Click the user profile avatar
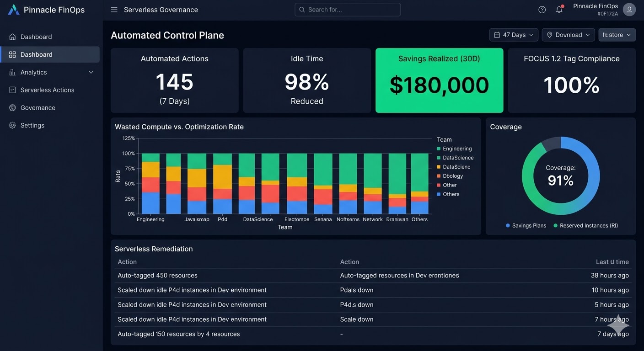Viewport: 644px width, 351px height. click(629, 10)
